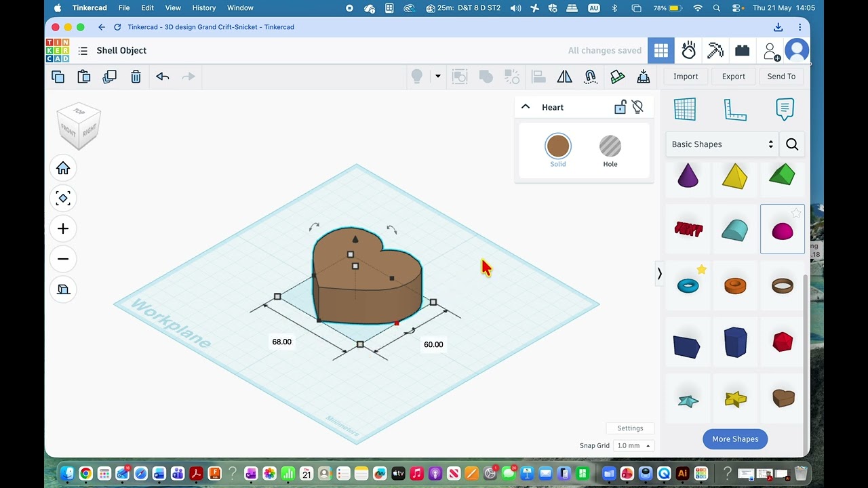Open the Sim Lab apple icon
The height and width of the screenshot is (488, 868).
click(689, 51)
